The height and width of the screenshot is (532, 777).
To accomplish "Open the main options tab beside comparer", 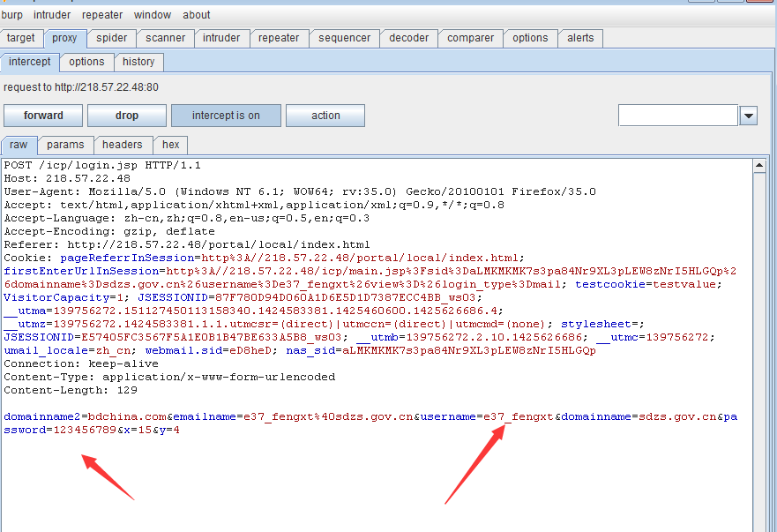I will click(530, 38).
